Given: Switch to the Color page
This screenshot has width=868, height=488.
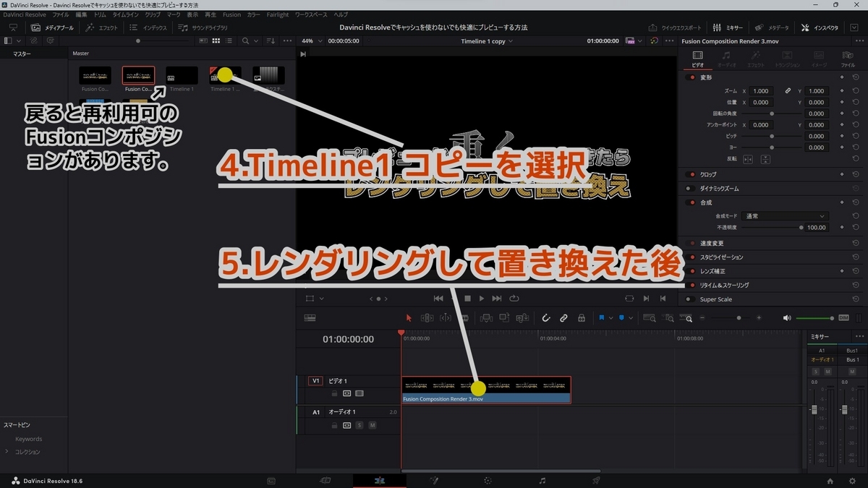Looking at the screenshot, I should pyautogui.click(x=488, y=479).
